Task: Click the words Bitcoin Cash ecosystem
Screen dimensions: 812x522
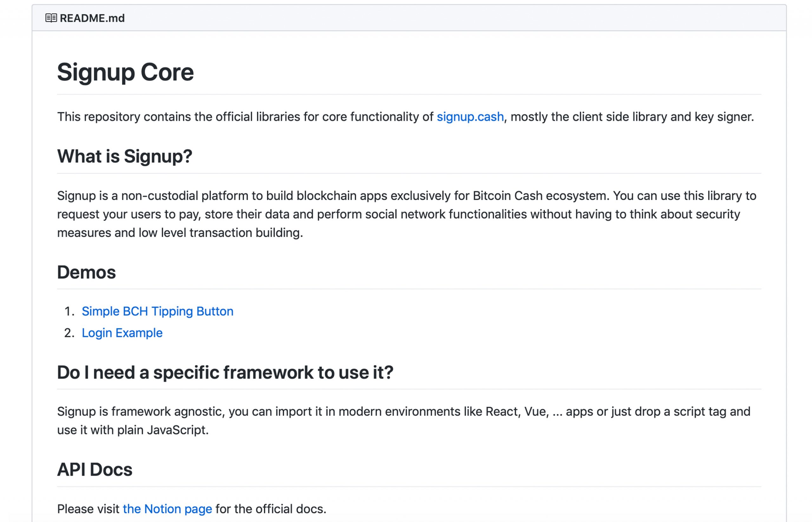Action: (540, 196)
